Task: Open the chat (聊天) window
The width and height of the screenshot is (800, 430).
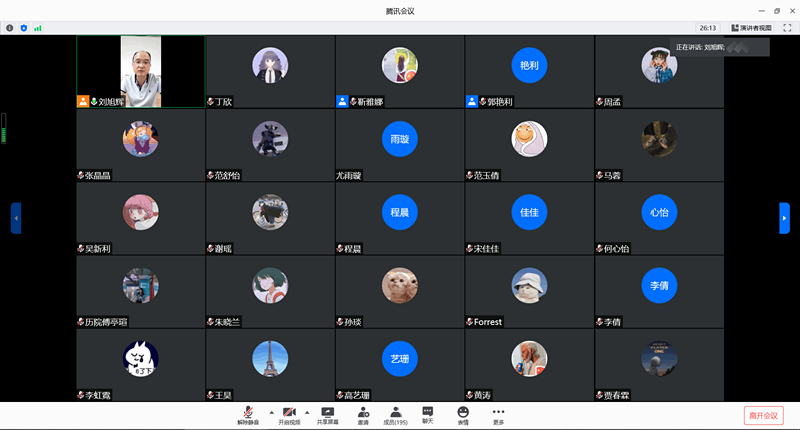Action: [428, 414]
